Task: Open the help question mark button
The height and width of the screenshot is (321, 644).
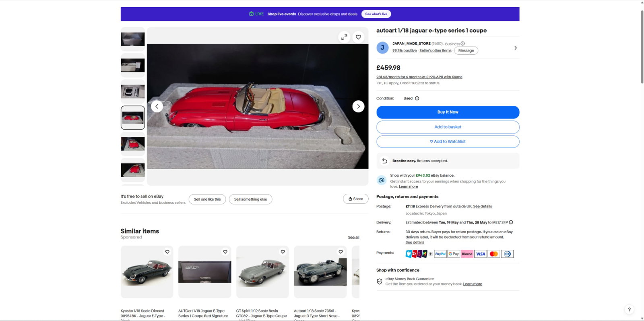Action: pos(629,310)
